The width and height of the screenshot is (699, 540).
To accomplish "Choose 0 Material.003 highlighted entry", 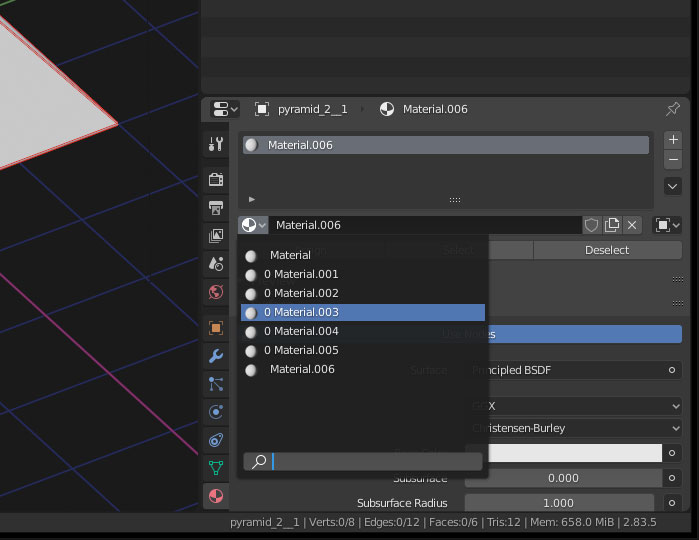I will click(x=363, y=312).
